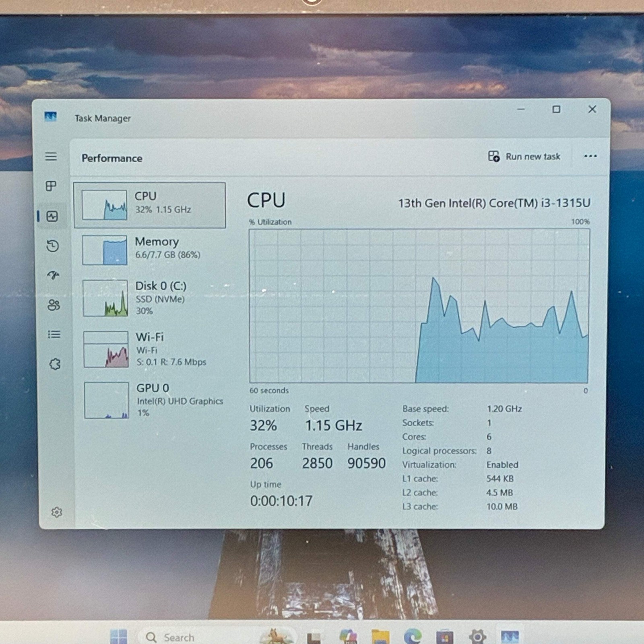644x644 pixels.
Task: Open Windows Settings from the taskbar
Action: click(x=477, y=637)
